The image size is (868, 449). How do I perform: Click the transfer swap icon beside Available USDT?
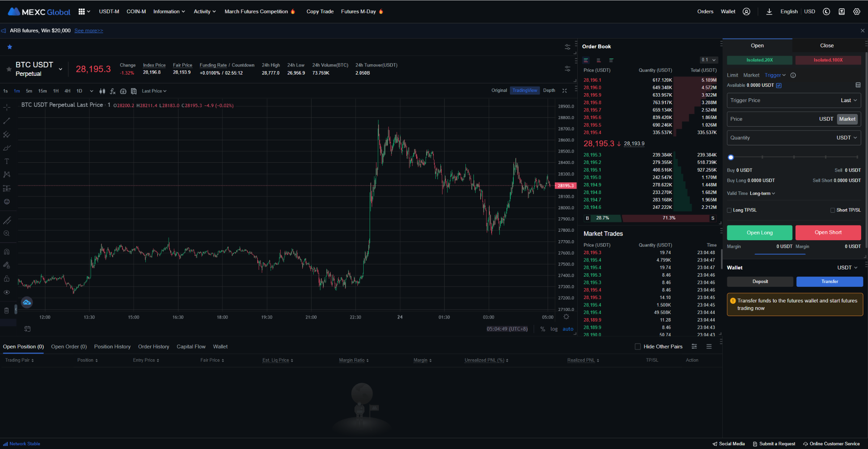(779, 86)
